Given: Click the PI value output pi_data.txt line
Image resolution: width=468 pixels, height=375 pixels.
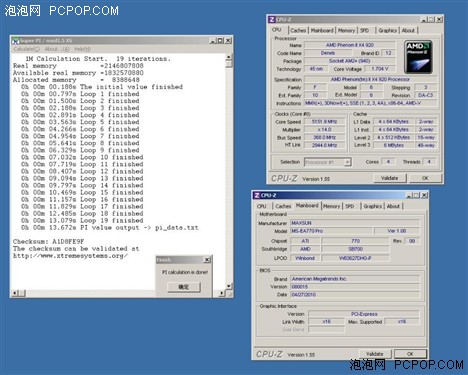Looking at the screenshot, I should coord(110,228).
